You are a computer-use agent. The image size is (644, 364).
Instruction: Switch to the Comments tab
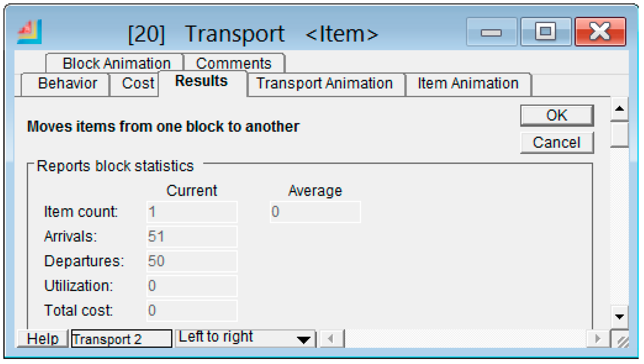(x=234, y=64)
